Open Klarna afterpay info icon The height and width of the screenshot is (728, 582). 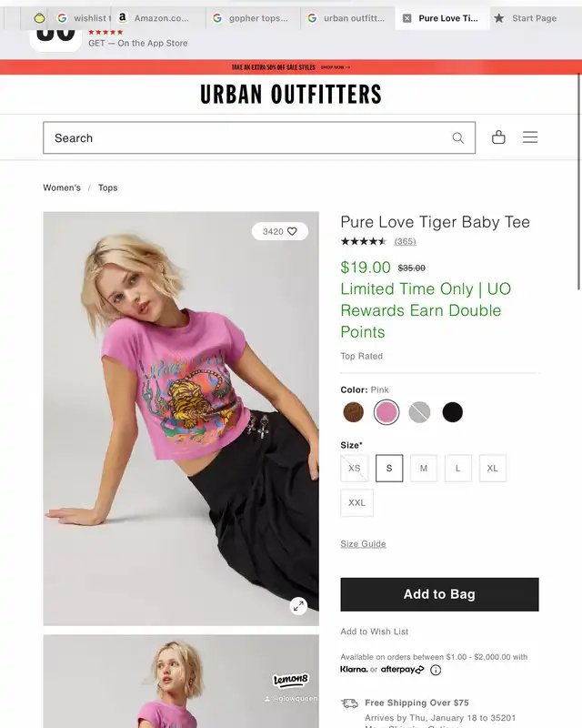(436, 670)
